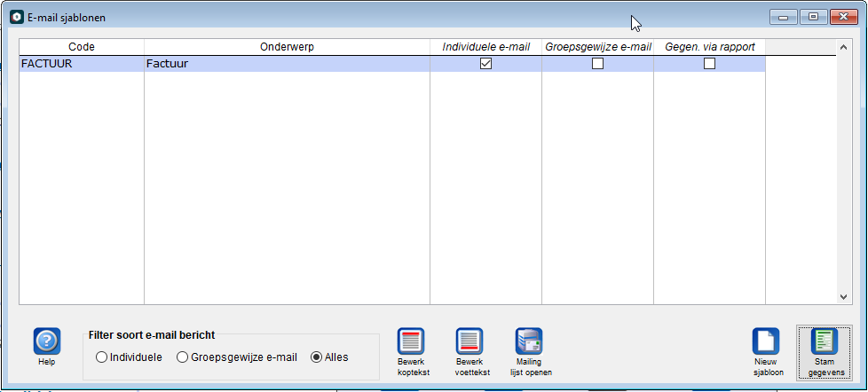Click Bewerk voettekst icon
This screenshot has height=392, width=868.
pos(470,341)
